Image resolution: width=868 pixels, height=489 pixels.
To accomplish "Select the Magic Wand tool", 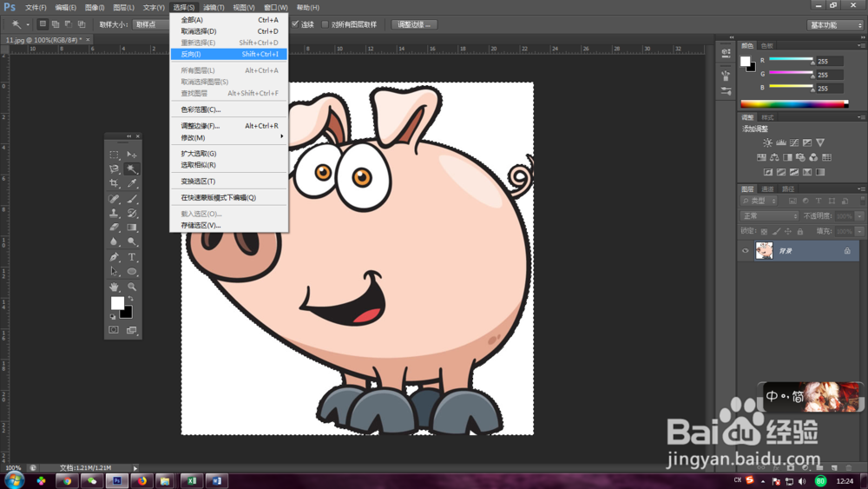I will click(132, 169).
